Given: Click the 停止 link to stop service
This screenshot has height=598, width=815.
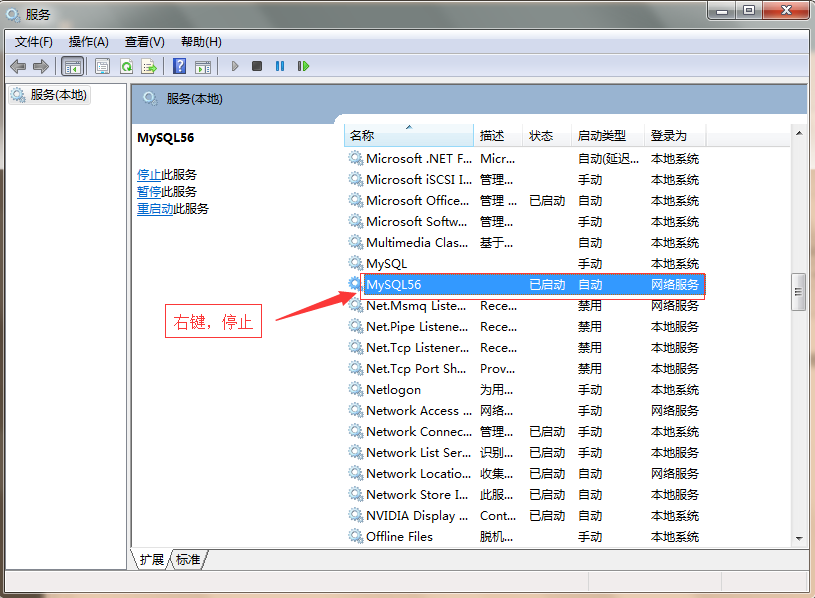Looking at the screenshot, I should 149,175.
